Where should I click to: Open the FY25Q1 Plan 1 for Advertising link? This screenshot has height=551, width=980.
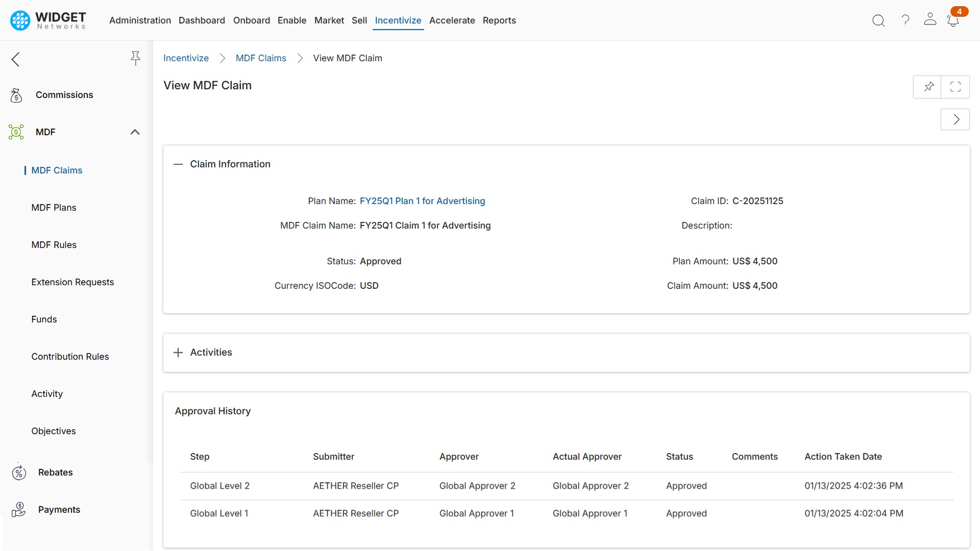click(422, 201)
